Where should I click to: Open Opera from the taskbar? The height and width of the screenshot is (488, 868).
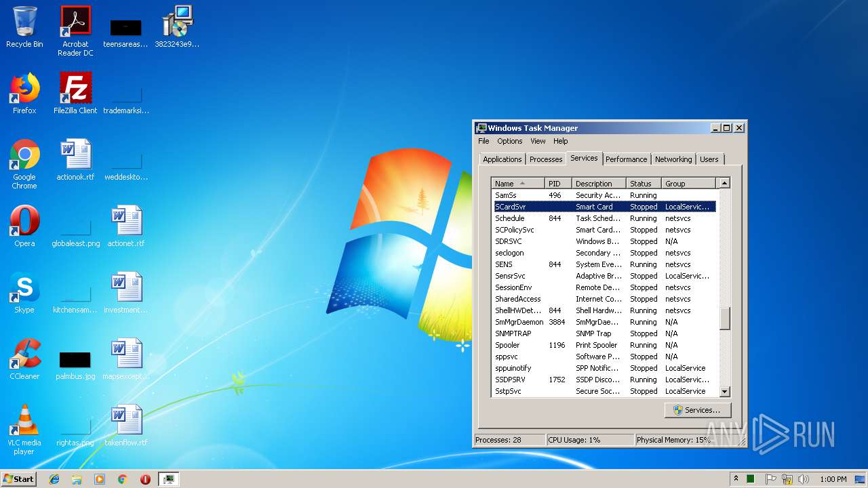click(145, 479)
